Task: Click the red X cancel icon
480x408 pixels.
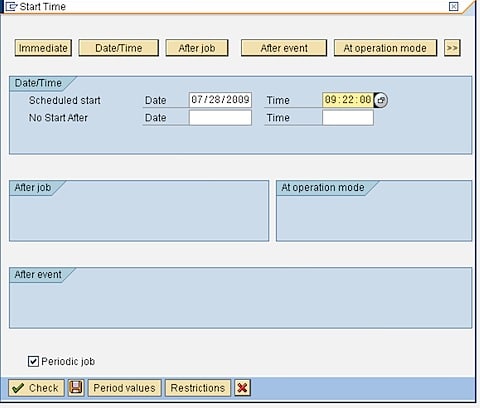Action: click(x=242, y=388)
